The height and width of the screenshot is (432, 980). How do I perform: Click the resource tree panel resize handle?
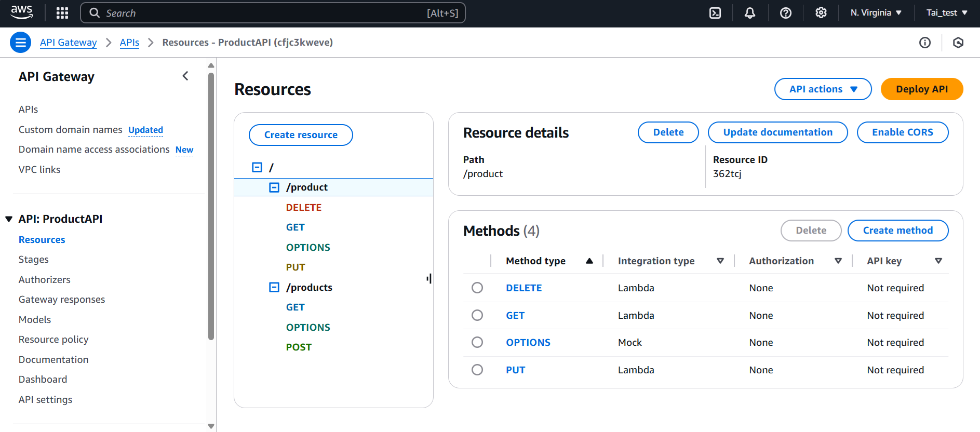tap(429, 279)
